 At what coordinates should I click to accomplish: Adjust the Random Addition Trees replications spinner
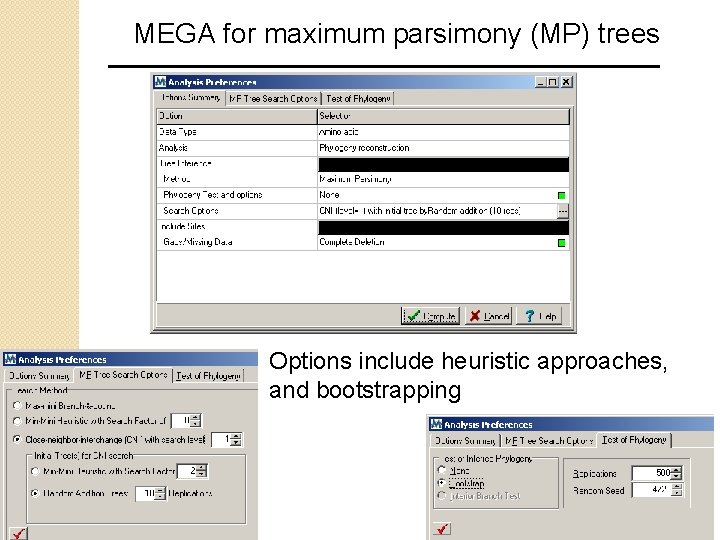[x=160, y=494]
